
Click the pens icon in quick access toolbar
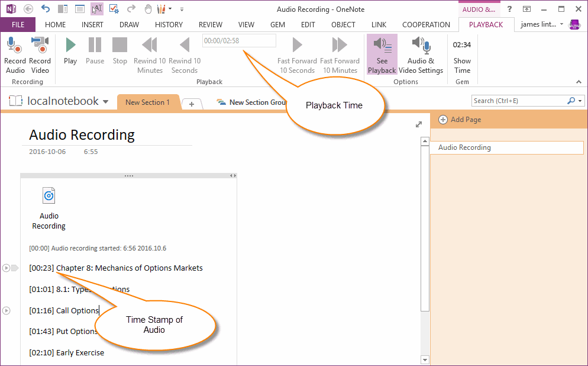tap(161, 9)
